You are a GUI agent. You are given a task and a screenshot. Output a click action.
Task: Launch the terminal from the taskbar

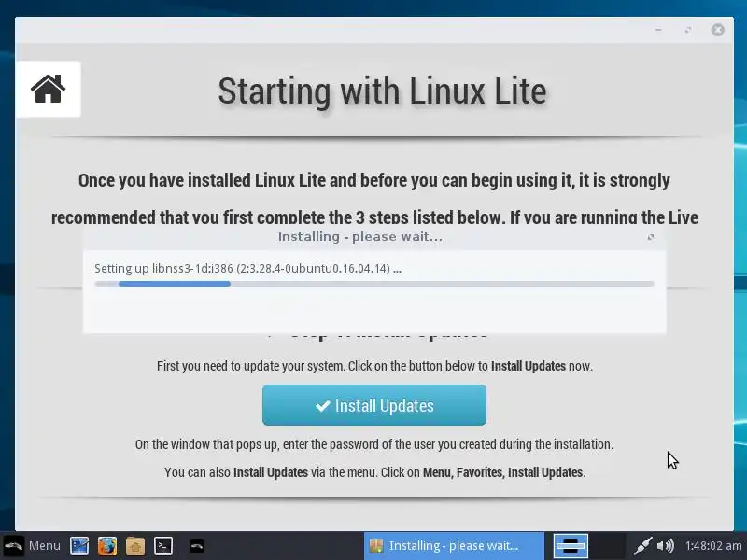click(x=163, y=546)
